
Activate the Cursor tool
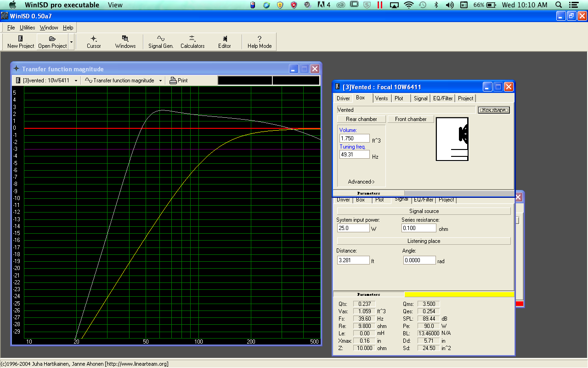tap(94, 42)
